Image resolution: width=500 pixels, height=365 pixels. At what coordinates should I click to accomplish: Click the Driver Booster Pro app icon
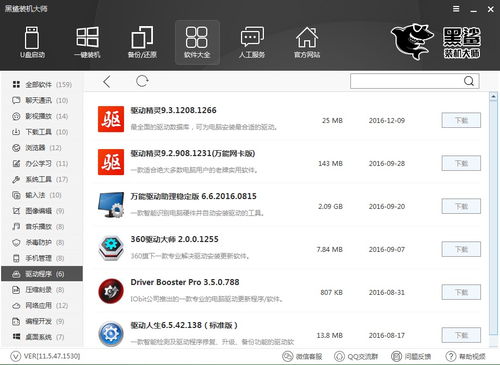click(x=111, y=291)
